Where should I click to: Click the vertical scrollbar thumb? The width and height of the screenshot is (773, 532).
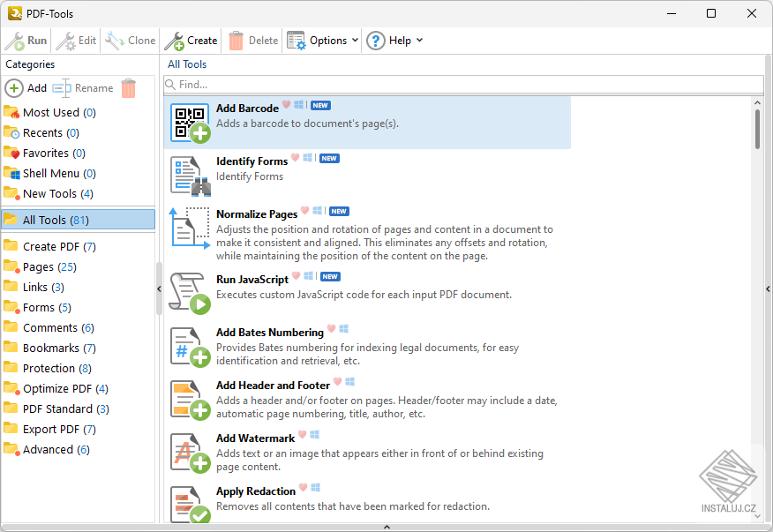click(757, 129)
